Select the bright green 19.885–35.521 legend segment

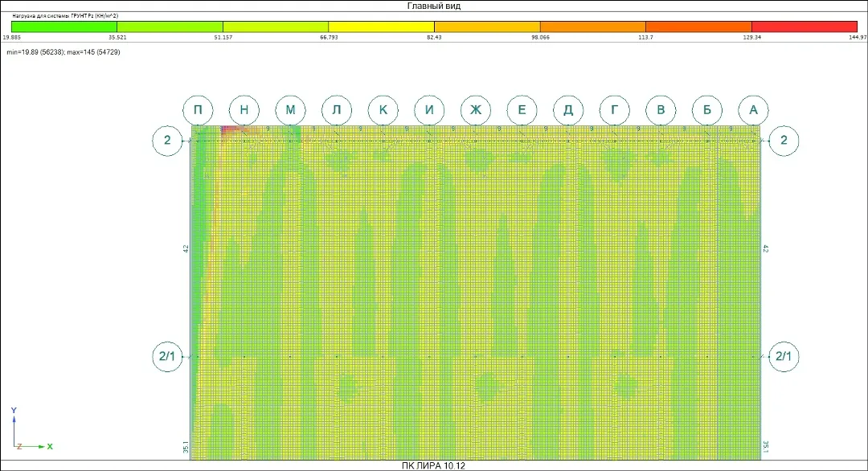[x=64, y=27]
